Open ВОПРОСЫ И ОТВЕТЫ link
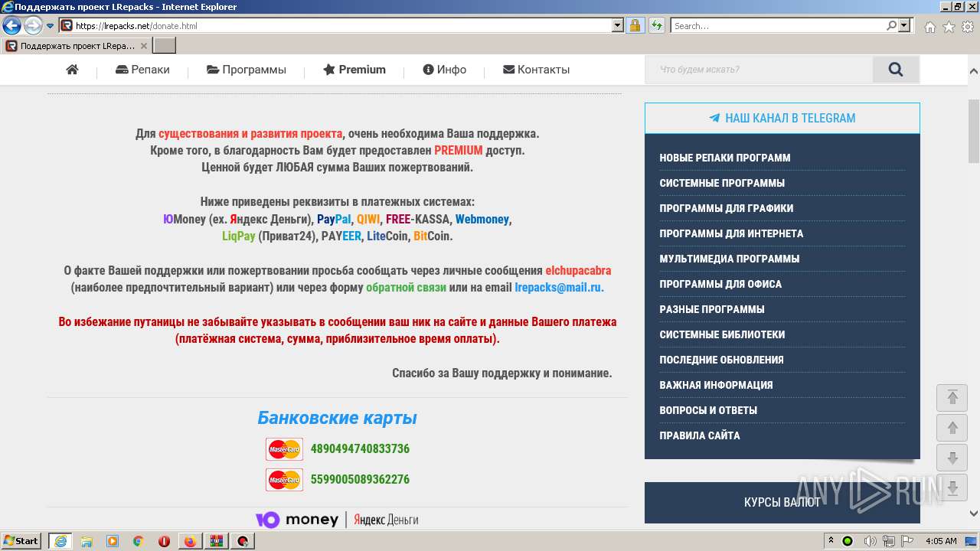The image size is (980, 551). point(708,410)
